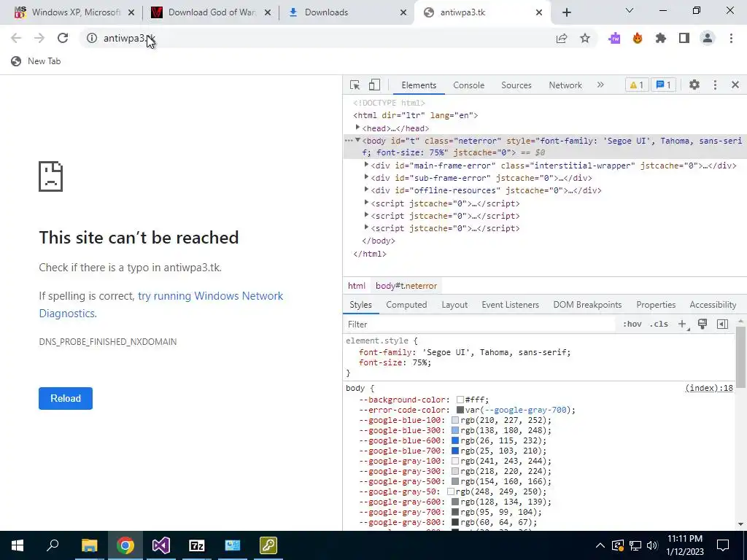
Task: Collapse the body element node
Action: coord(357,141)
